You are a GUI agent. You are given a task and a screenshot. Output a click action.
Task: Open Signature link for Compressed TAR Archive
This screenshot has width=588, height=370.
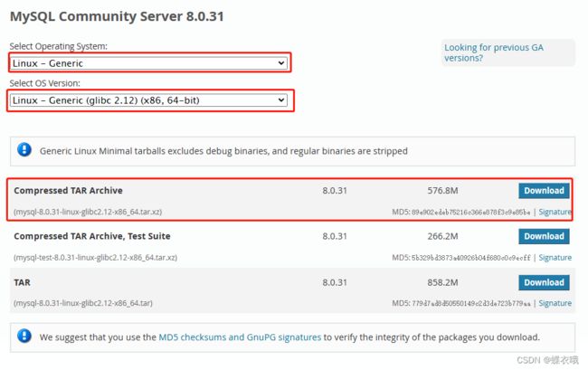tap(555, 212)
